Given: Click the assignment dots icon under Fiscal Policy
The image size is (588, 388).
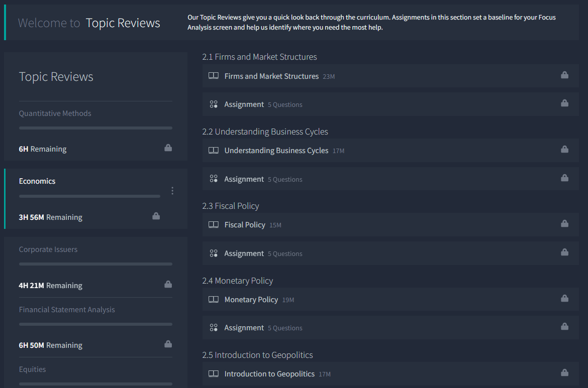Looking at the screenshot, I should click(x=214, y=253).
